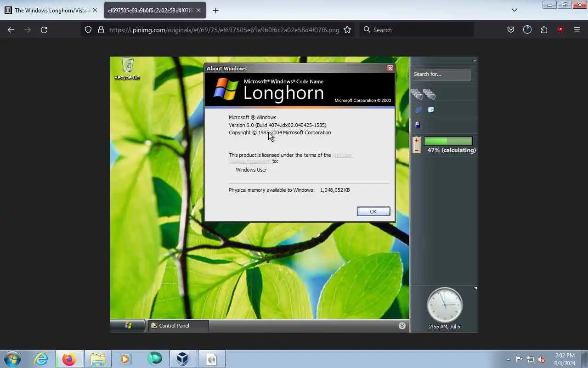Click the small blue battery sidebar icon
The width and height of the screenshot is (588, 368).
[x=418, y=125]
